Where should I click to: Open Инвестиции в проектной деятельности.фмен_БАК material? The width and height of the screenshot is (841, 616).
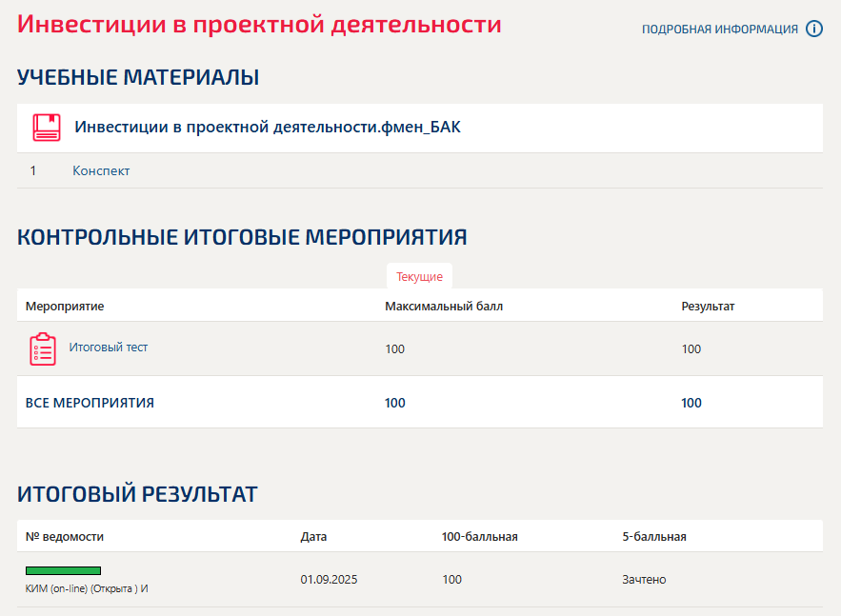[267, 127]
